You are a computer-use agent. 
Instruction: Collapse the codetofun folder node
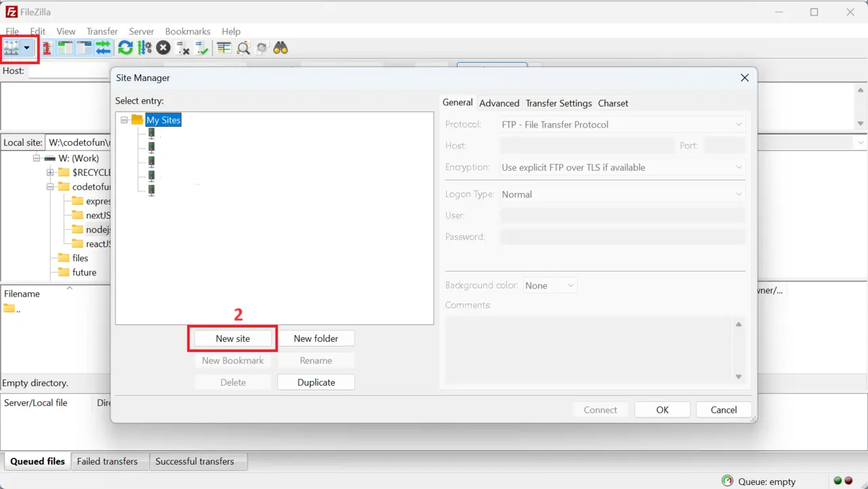(x=50, y=186)
